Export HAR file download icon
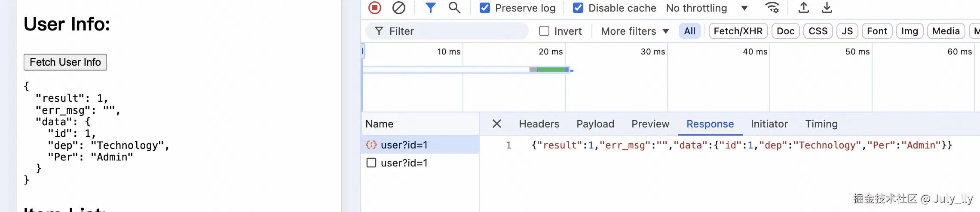980x212 pixels. click(827, 8)
